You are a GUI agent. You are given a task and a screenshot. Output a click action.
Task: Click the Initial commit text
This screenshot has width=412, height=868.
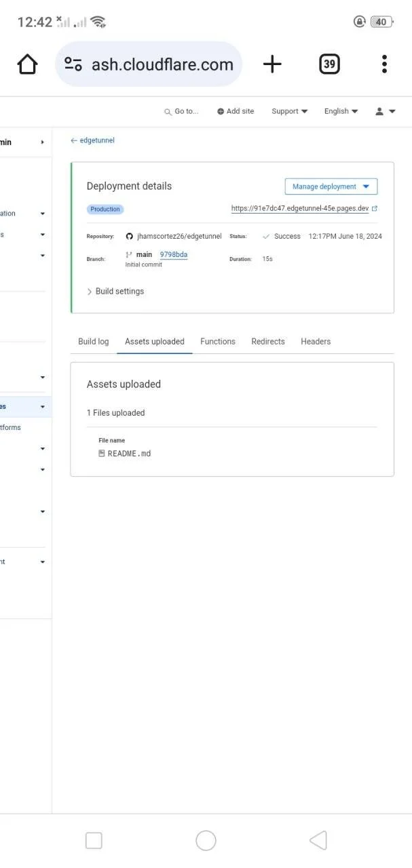coord(144,264)
